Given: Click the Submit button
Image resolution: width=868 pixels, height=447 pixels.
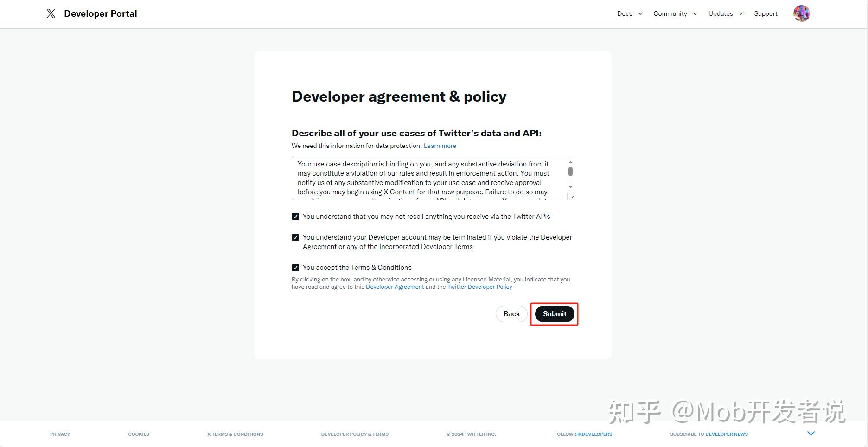Looking at the screenshot, I should 554,314.
